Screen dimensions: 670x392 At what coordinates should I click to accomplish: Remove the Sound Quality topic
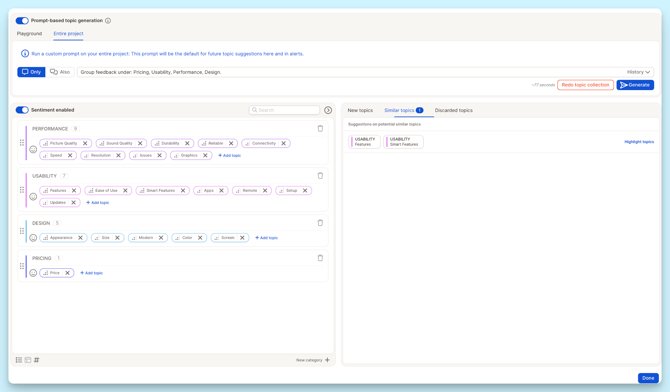pyautogui.click(x=140, y=143)
